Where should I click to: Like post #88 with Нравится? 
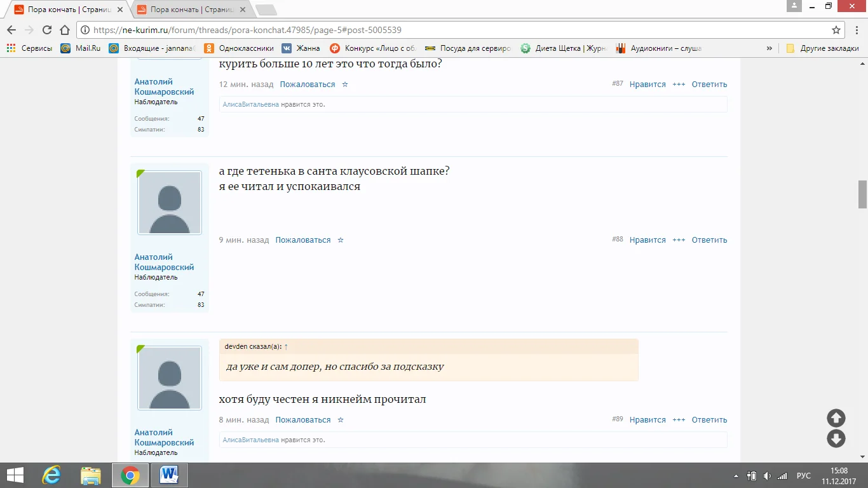coord(648,240)
